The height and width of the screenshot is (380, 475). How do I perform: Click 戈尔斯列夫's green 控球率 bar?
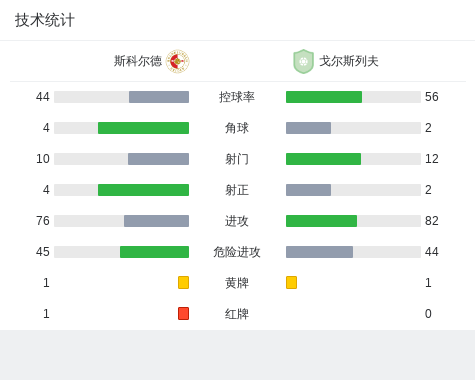tap(324, 97)
